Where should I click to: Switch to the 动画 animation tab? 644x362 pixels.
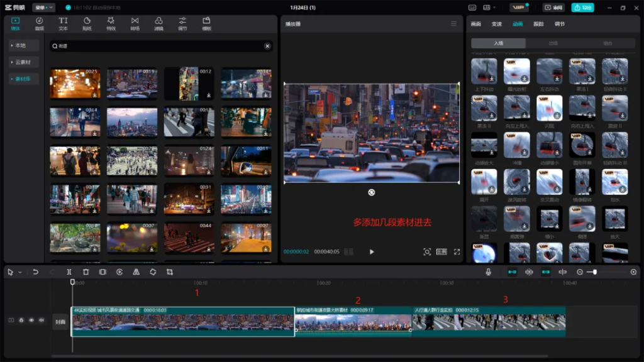[518, 24]
